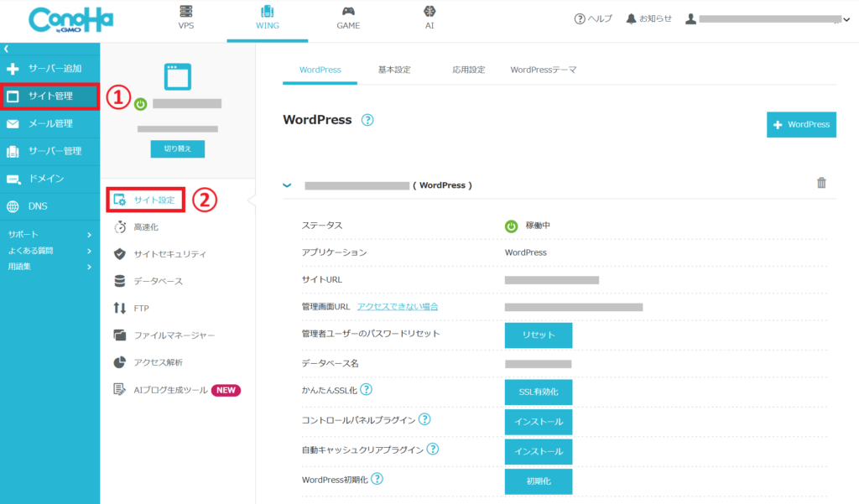Click the データベース名 value
The width and height of the screenshot is (859, 504).
pos(538,364)
